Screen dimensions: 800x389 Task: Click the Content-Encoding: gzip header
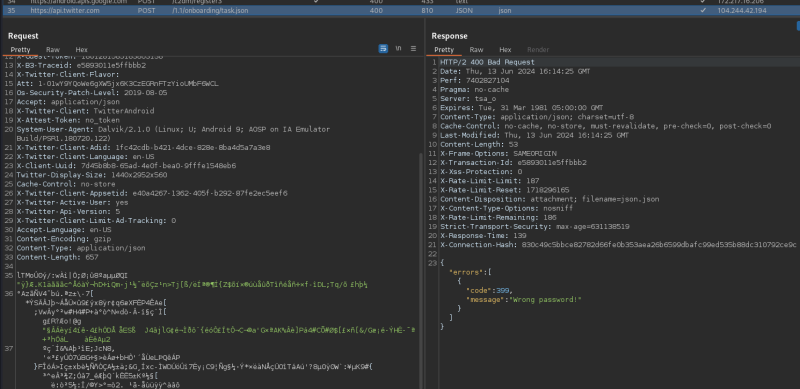click(x=64, y=239)
